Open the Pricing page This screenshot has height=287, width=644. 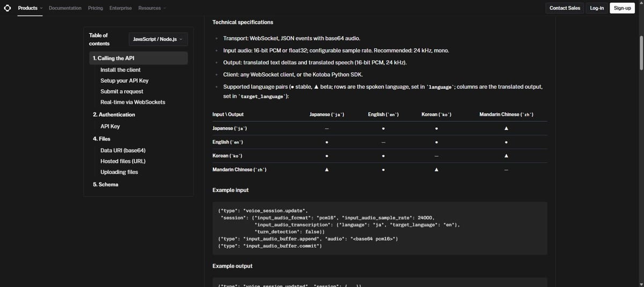[96, 8]
